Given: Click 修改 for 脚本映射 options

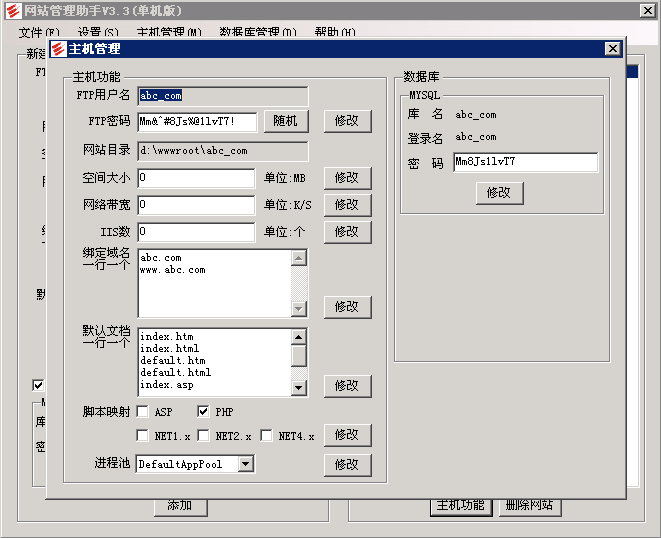Looking at the screenshot, I should [347, 435].
